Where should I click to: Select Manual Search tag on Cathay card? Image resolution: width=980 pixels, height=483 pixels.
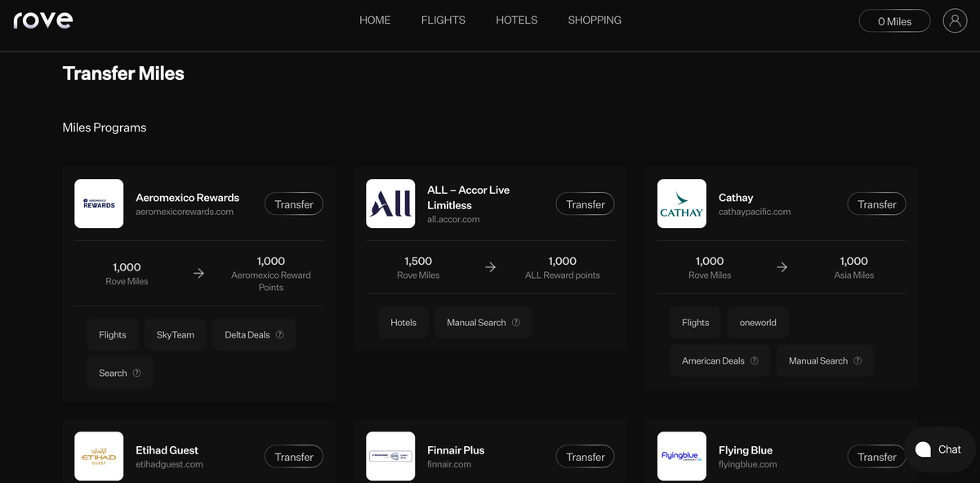(825, 360)
